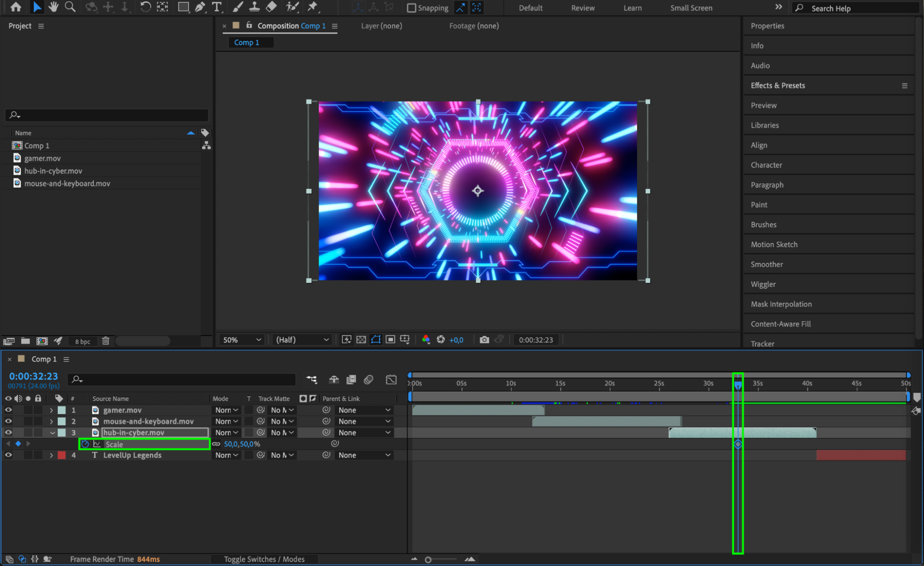Select the Puppet Pin tool
This screenshot has width=924, height=566.
click(x=312, y=7)
